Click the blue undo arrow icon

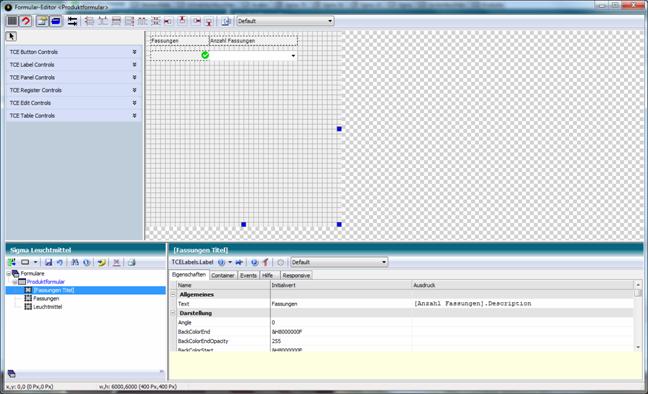[60, 262]
